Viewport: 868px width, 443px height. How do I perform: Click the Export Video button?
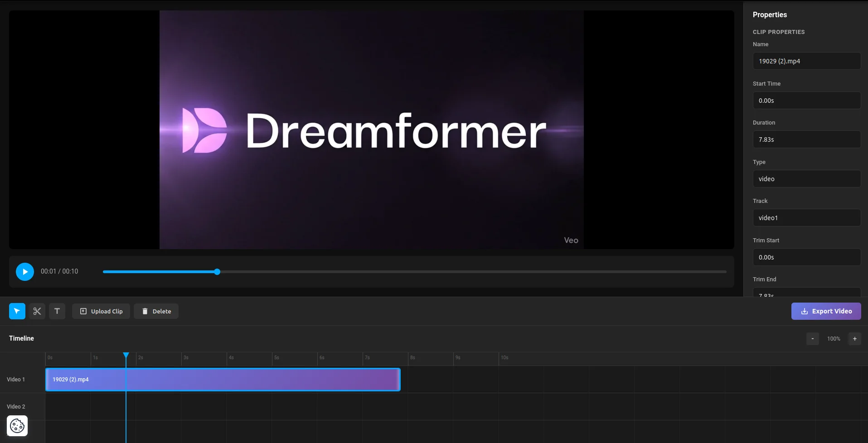[x=826, y=311]
